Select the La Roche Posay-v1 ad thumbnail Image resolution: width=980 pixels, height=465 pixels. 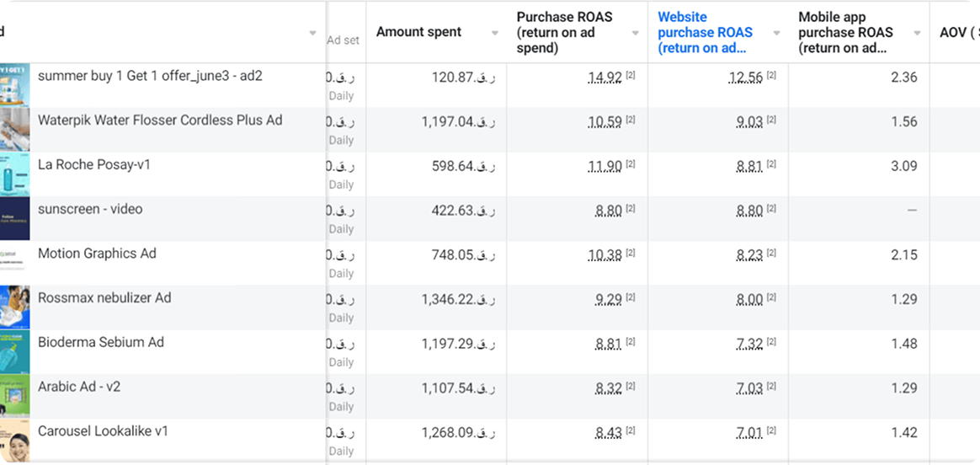(x=14, y=174)
